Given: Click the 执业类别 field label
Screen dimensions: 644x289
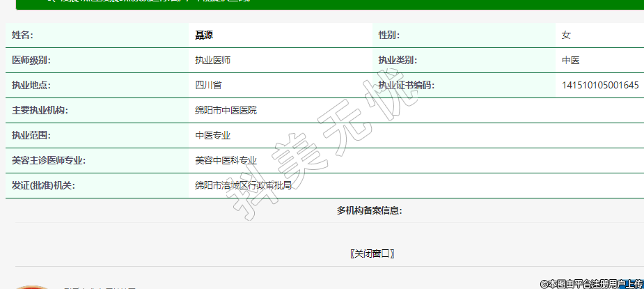Looking at the screenshot, I should tap(398, 60).
